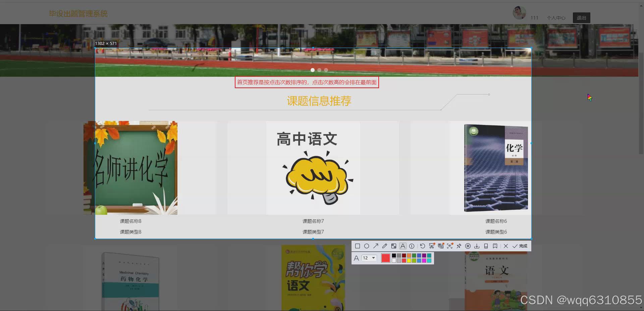Screen dimensions: 644x311
Task: Pin the screenshot to screen
Action: [459, 246]
